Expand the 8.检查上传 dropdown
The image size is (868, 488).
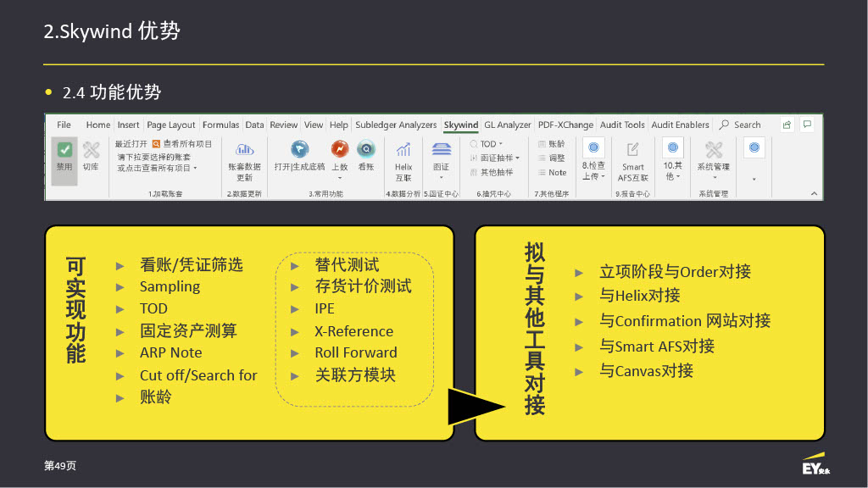click(x=593, y=159)
